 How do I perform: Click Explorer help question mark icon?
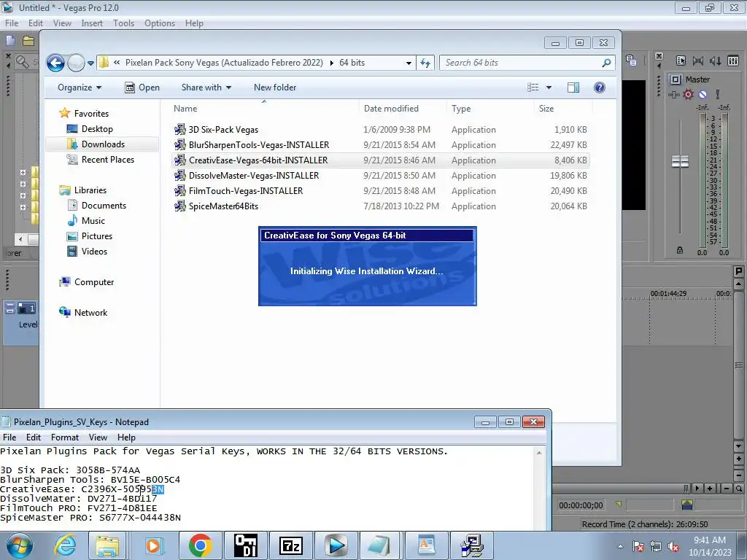coord(600,87)
